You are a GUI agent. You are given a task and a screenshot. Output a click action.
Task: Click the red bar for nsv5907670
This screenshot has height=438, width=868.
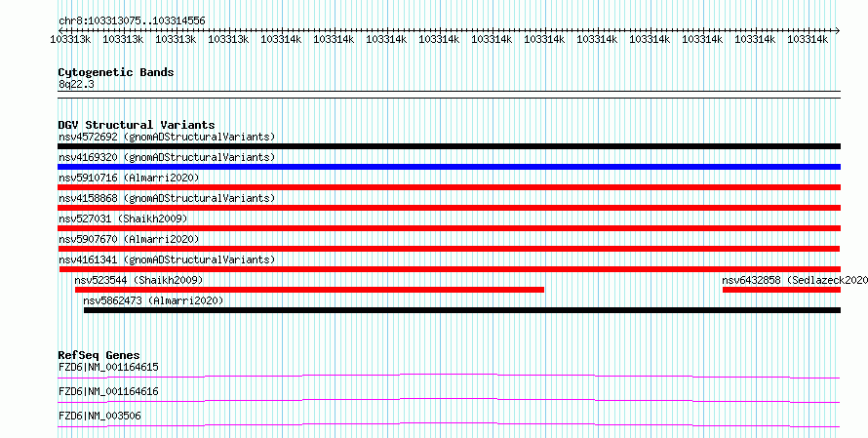pyautogui.click(x=449, y=249)
